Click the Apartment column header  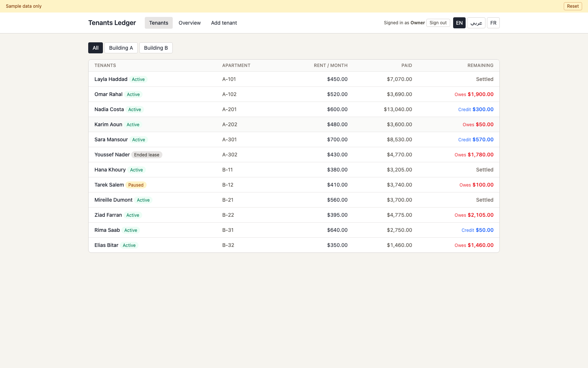(236, 66)
